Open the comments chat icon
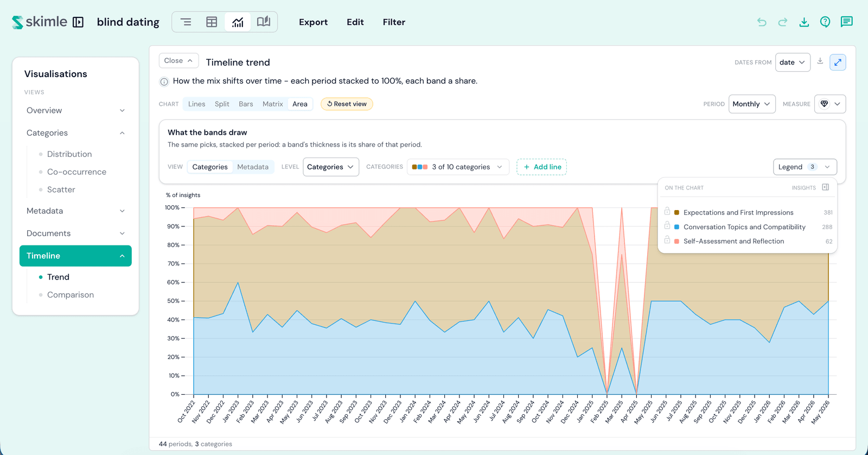Viewport: 868px width, 455px height. pyautogui.click(x=846, y=22)
